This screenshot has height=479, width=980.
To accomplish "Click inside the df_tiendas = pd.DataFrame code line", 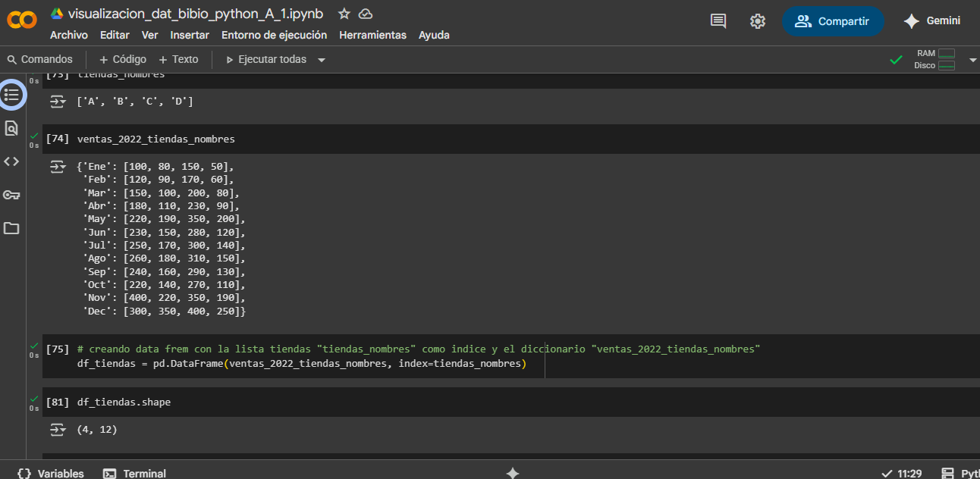I will (x=302, y=364).
